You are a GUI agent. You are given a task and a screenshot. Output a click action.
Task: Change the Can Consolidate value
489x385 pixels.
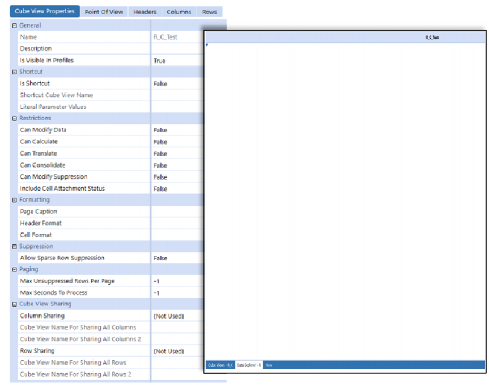click(x=177, y=165)
